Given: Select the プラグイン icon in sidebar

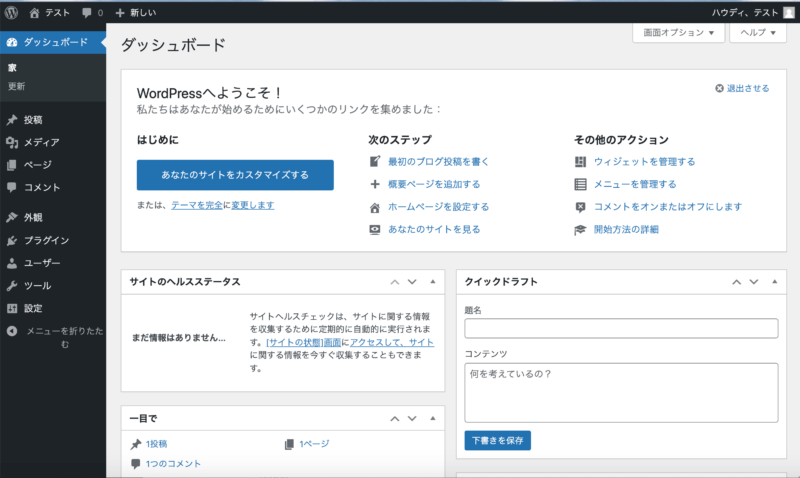Looking at the screenshot, I should pyautogui.click(x=12, y=240).
